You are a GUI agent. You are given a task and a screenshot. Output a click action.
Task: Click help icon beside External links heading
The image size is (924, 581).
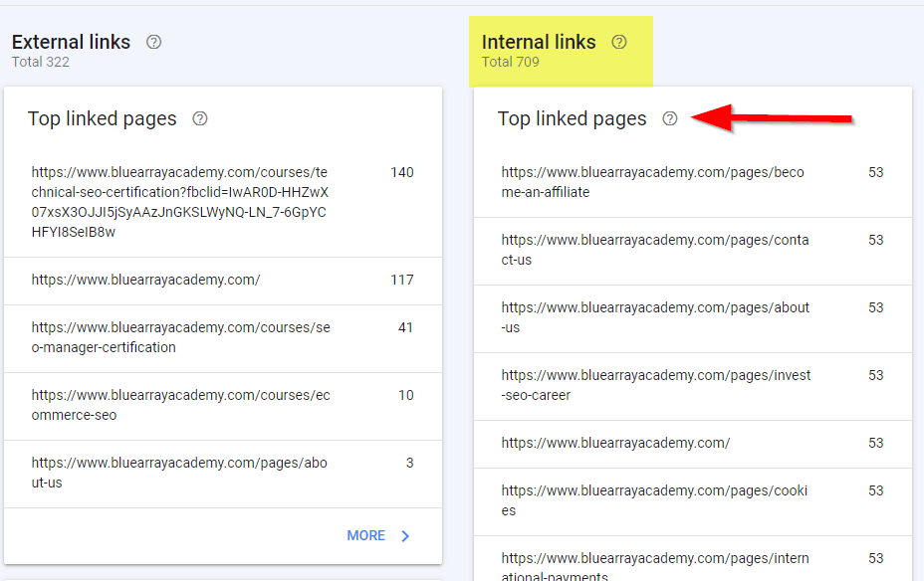(153, 42)
